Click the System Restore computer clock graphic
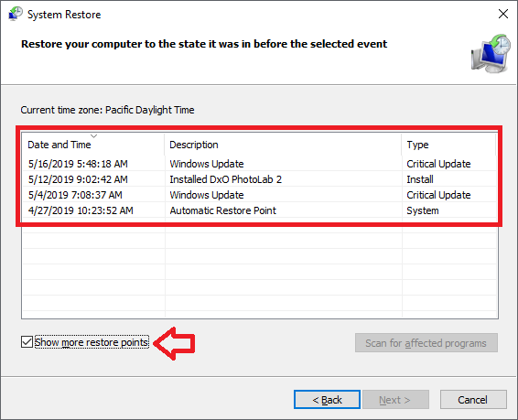Image resolution: width=518 pixels, height=420 pixels. coord(491,53)
